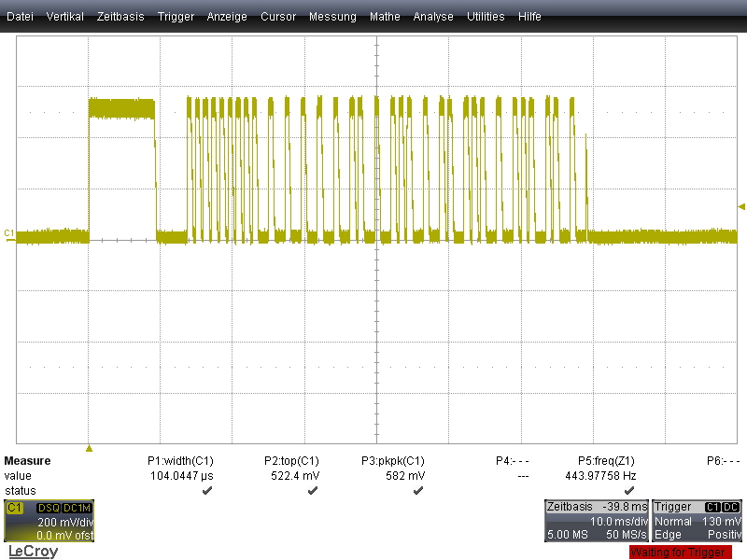The width and height of the screenshot is (747, 560).
Task: Click the Edge trigger type text
Action: pyautogui.click(x=668, y=535)
